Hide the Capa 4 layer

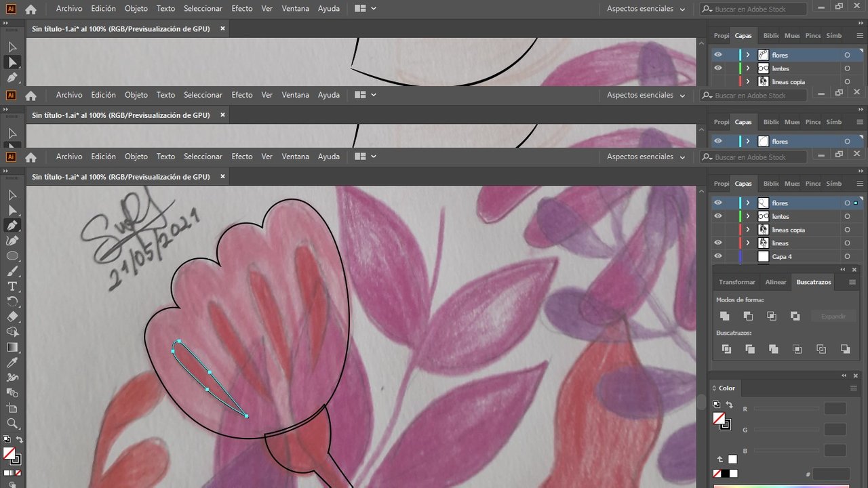coord(718,256)
